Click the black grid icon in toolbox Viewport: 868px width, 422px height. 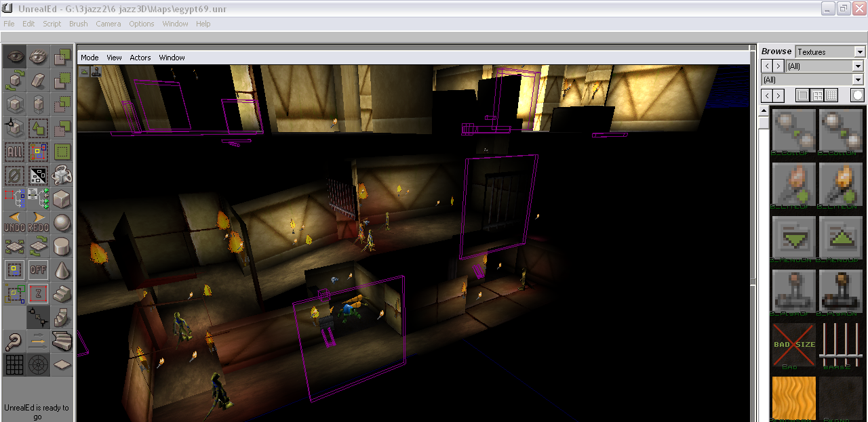tap(14, 364)
